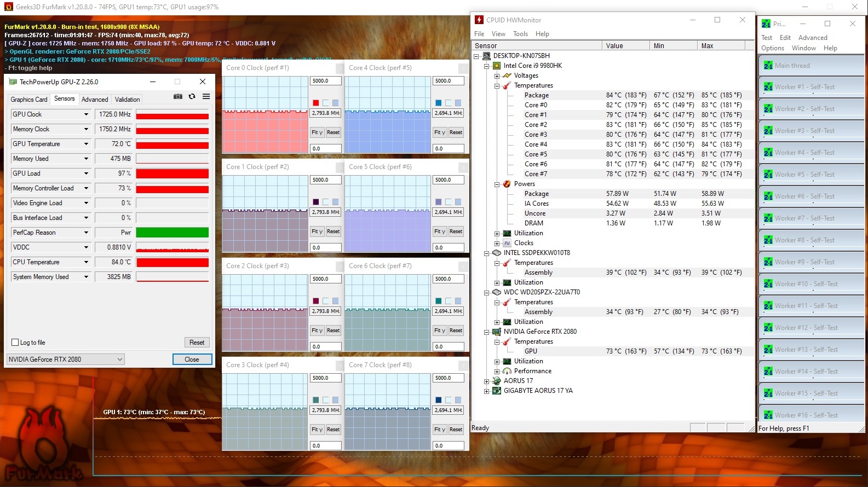
Task: Open the GPU-Z hamburger menu
Action: tap(206, 96)
